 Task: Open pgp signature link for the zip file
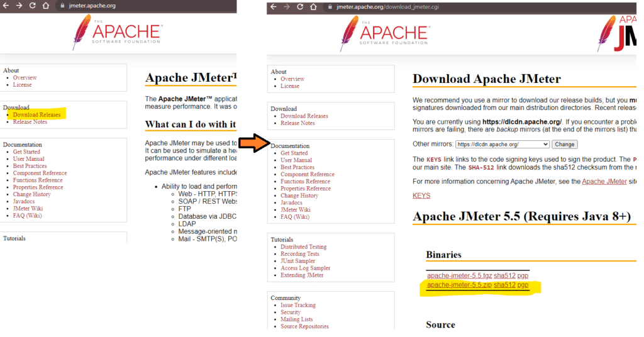523,285
